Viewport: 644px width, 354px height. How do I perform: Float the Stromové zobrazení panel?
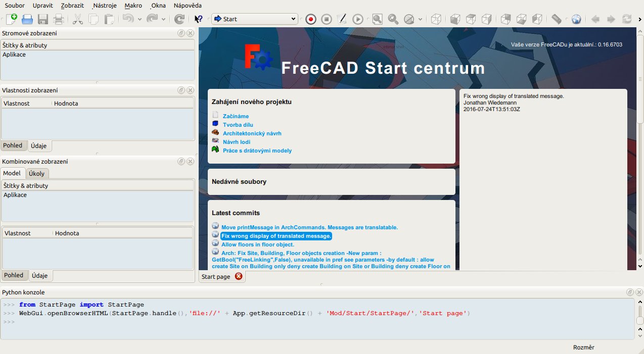181,33
